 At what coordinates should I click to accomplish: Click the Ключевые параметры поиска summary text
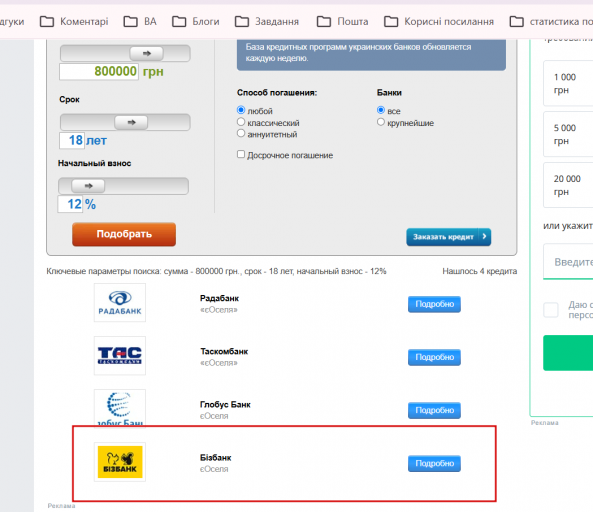click(216, 271)
